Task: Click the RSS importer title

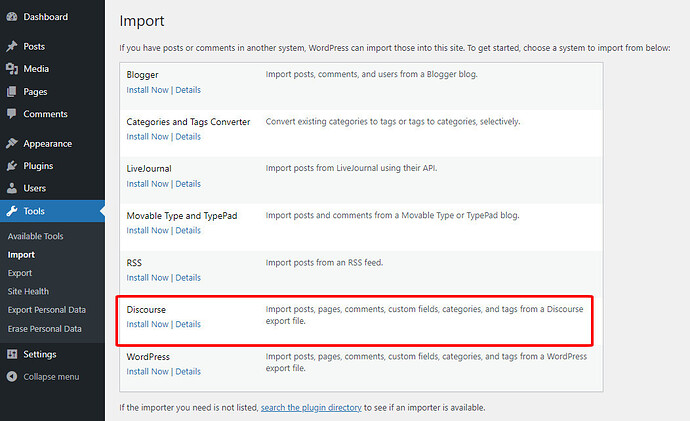Action: 134,263
